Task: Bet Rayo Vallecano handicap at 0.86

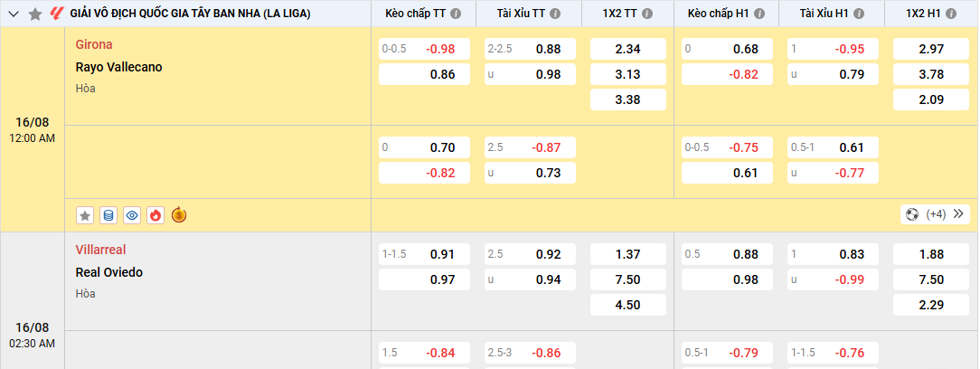Action: pyautogui.click(x=424, y=74)
